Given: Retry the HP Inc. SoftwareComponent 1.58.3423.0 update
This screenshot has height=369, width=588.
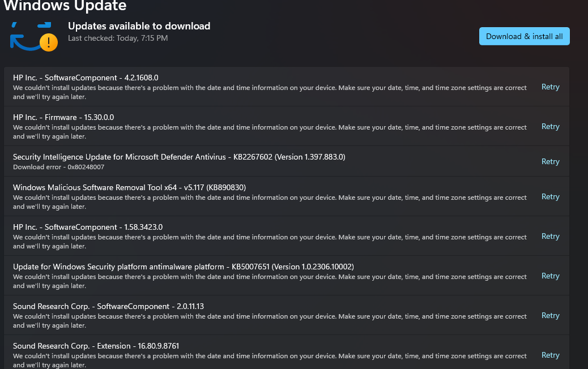Looking at the screenshot, I should (550, 236).
